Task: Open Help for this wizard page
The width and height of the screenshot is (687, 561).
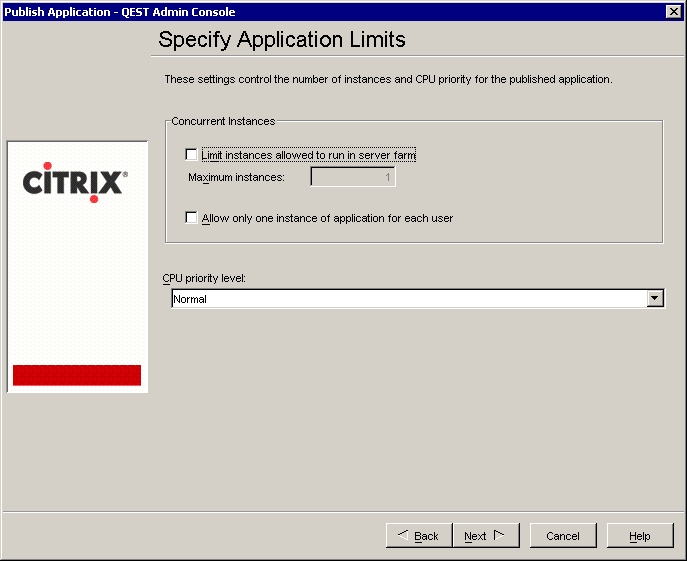Action: tap(640, 536)
